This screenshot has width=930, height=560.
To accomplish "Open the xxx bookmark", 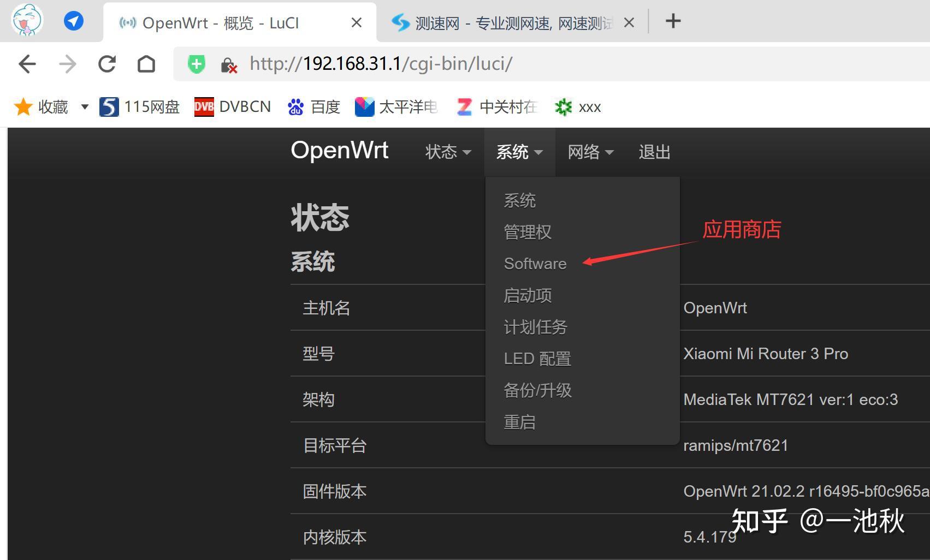I will [578, 107].
